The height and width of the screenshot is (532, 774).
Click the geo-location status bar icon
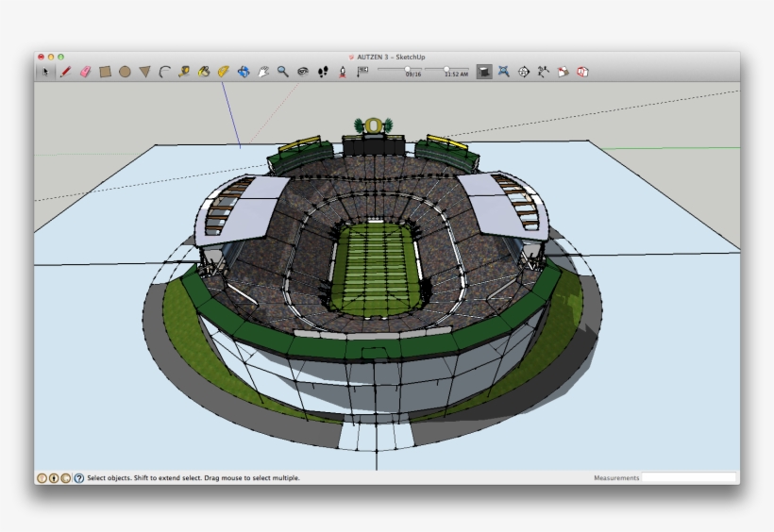click(42, 477)
